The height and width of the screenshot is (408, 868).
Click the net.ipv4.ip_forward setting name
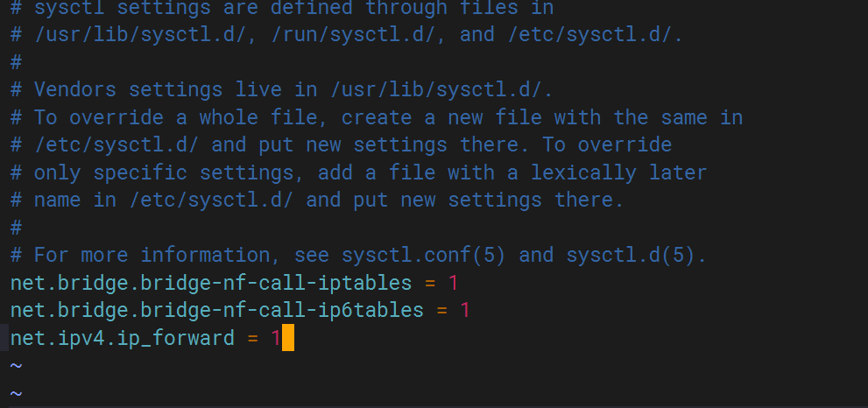123,338
